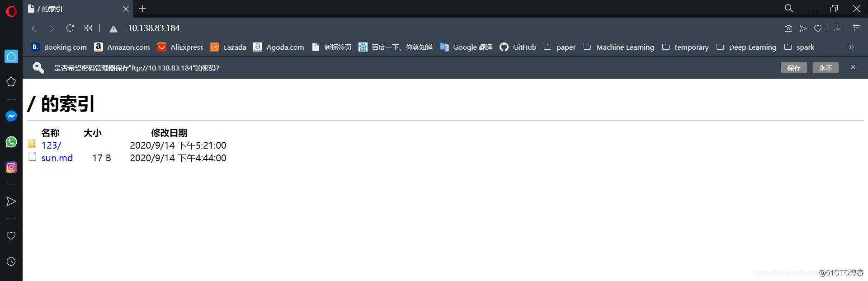
Task: Open the GitHub bookmark
Action: (x=518, y=47)
